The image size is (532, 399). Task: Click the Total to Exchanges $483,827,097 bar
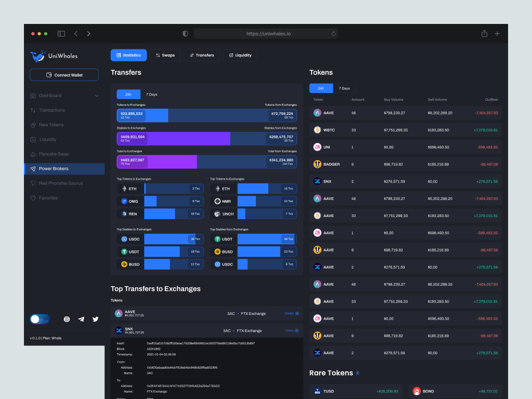coord(157,162)
